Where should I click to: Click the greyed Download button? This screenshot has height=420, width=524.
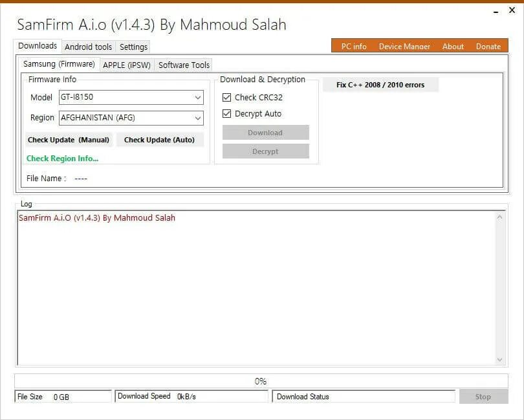pyautogui.click(x=266, y=133)
